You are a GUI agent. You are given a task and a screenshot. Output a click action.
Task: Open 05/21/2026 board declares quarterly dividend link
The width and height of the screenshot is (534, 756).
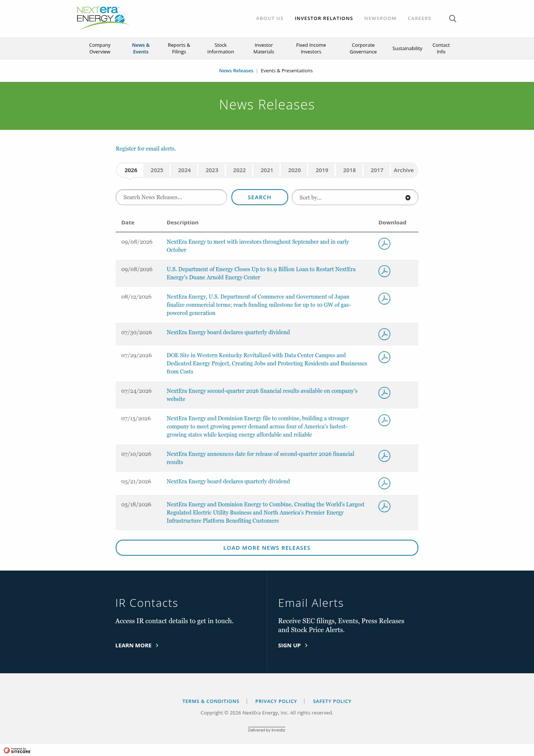click(x=228, y=481)
